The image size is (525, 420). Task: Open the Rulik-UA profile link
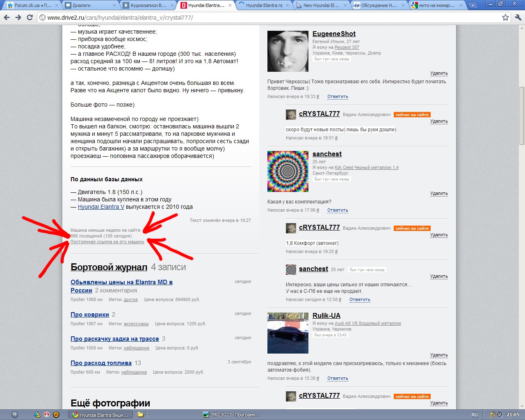326,316
